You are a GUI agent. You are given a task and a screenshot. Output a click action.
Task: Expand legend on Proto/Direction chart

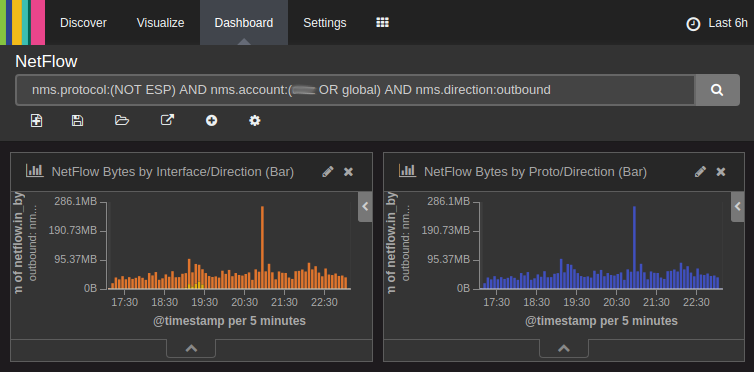click(x=738, y=207)
